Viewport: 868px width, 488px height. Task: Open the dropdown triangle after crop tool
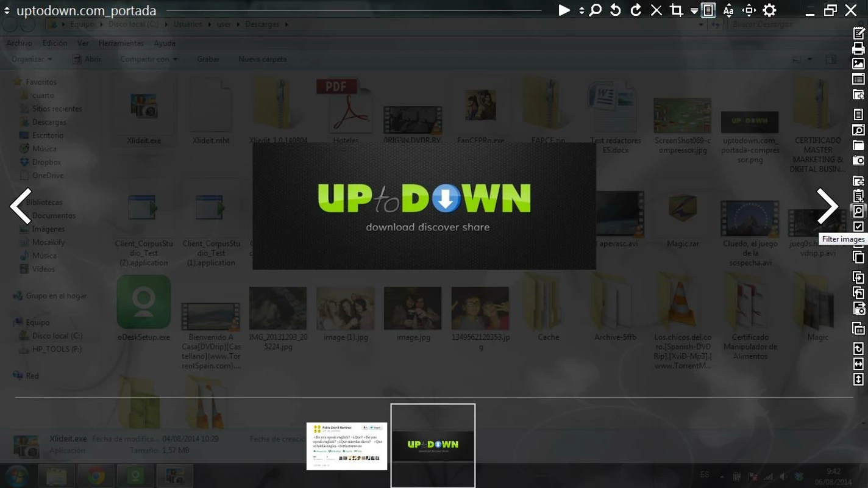(694, 11)
